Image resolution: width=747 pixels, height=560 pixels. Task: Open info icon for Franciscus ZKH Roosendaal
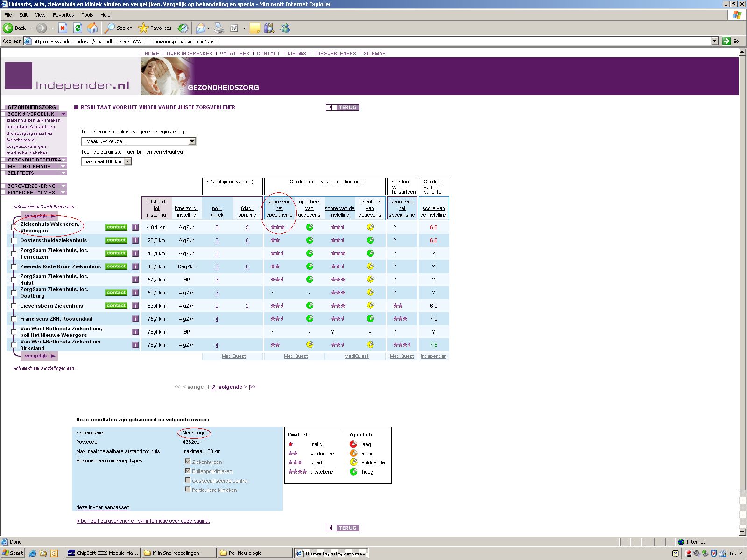click(x=135, y=319)
